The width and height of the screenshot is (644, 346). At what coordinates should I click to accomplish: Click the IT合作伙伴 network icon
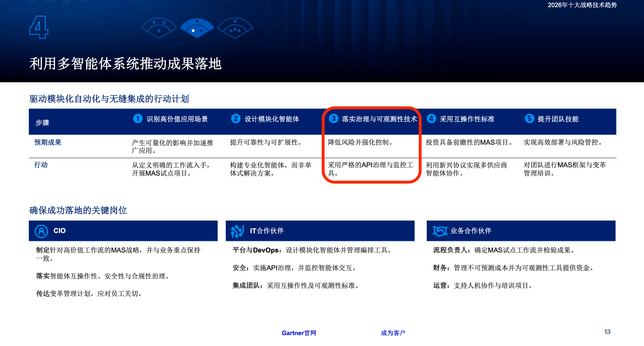(x=237, y=231)
